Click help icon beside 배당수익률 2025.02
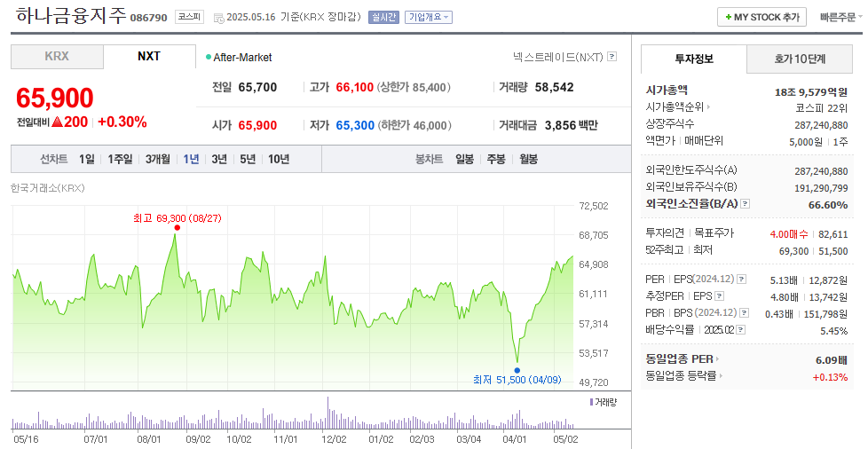 pos(741,330)
